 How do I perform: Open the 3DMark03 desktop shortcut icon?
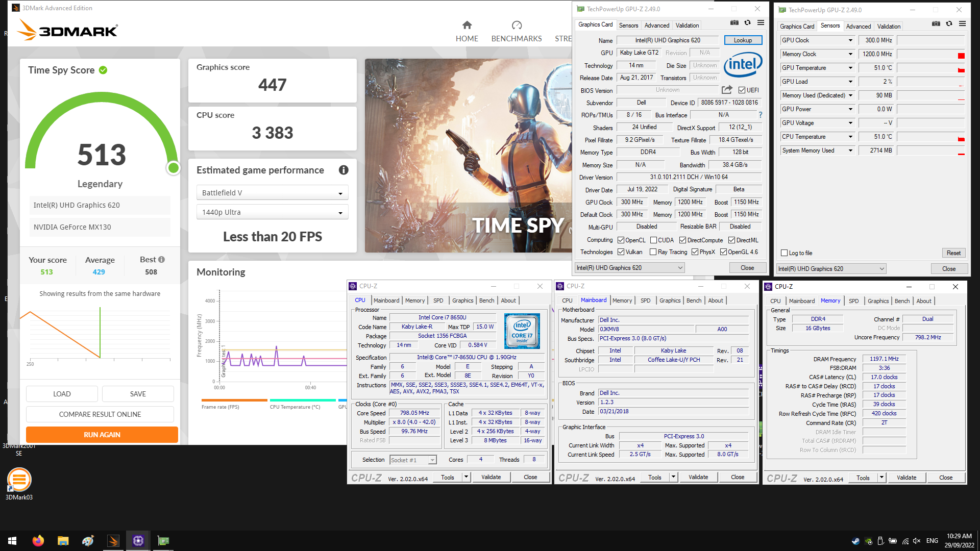pos(19,480)
